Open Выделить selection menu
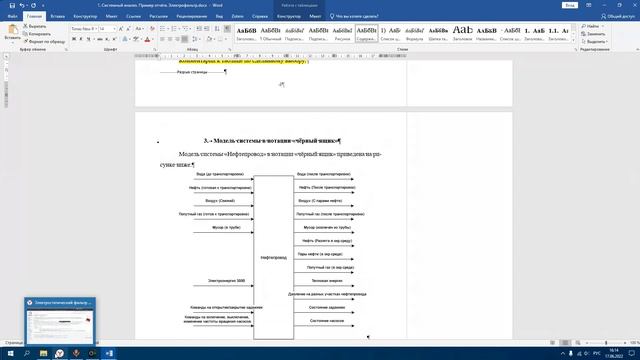The image size is (640, 360). click(x=595, y=42)
